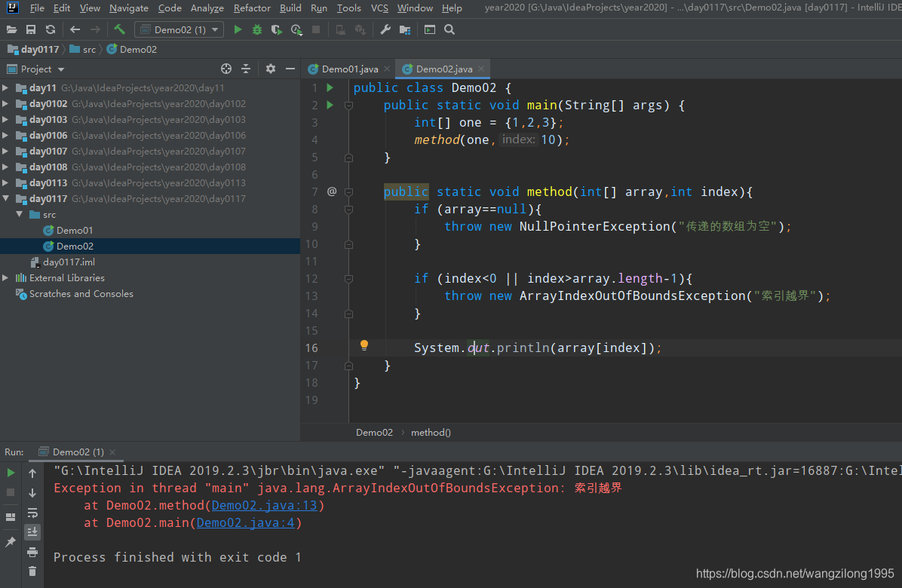Search everywhere with the magnifier icon
The width and height of the screenshot is (902, 588).
(x=449, y=29)
